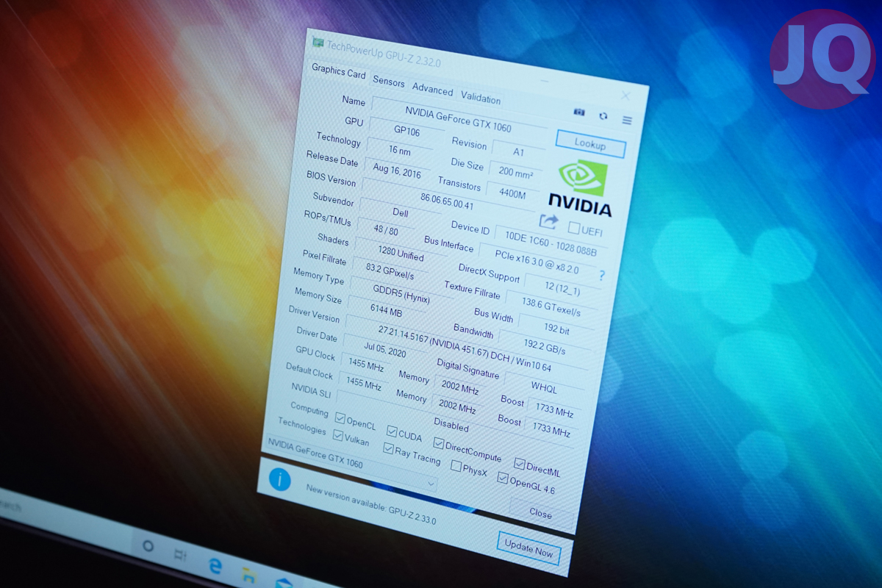Toggle the Ray Tracing checkbox
The height and width of the screenshot is (588, 882).
tap(389, 448)
